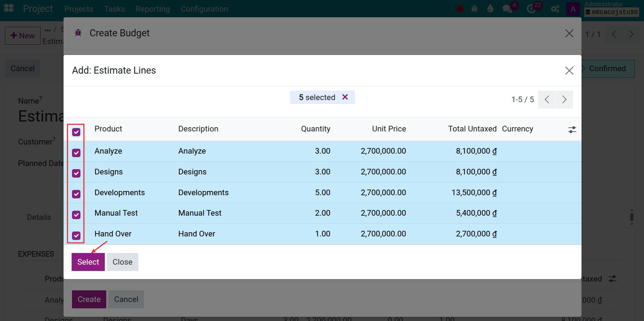The image size is (644, 321).
Task: Open the Projects menu
Action: point(79,9)
